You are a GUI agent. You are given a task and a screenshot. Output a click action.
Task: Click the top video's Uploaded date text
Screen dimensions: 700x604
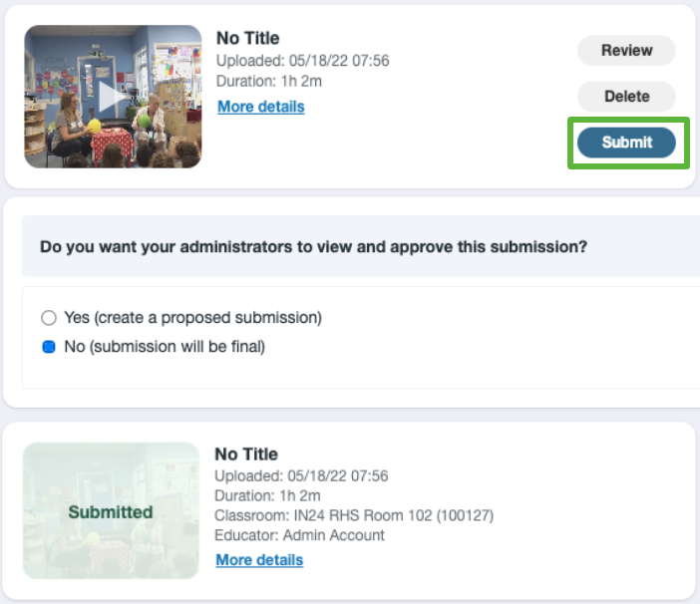click(x=303, y=60)
